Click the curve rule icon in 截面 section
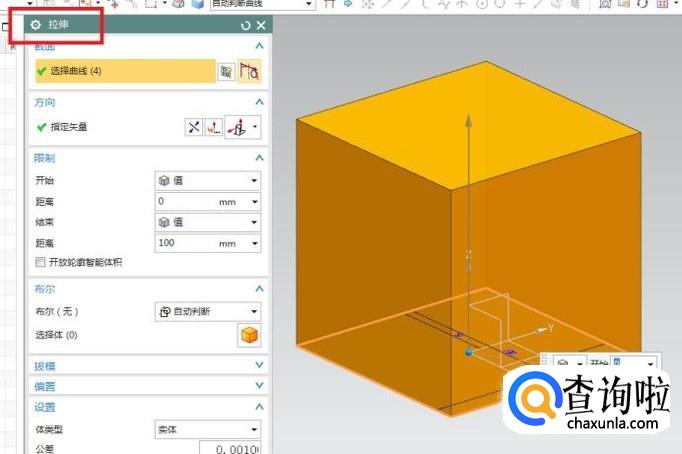Screen dimensions: 682x454 (250, 71)
